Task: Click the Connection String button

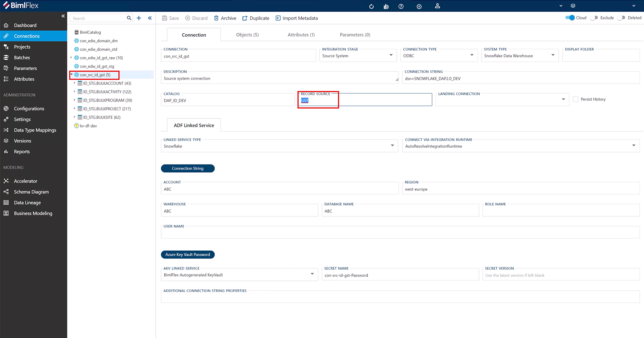Action: [x=188, y=168]
